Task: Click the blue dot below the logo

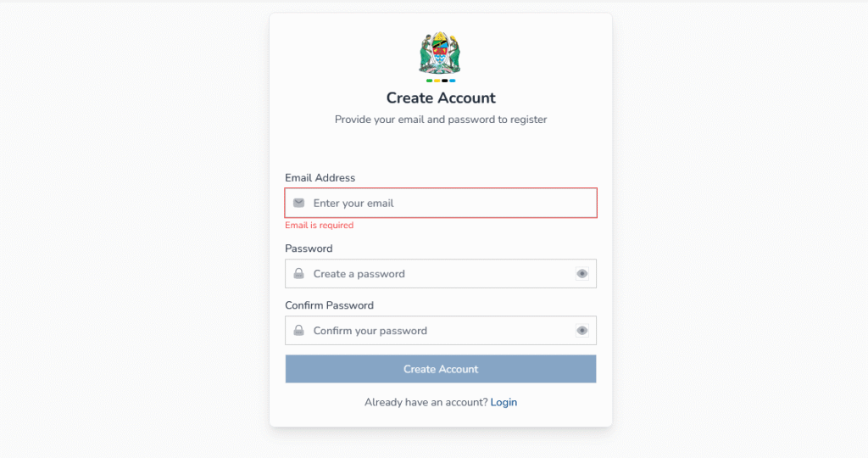Action: [453, 81]
